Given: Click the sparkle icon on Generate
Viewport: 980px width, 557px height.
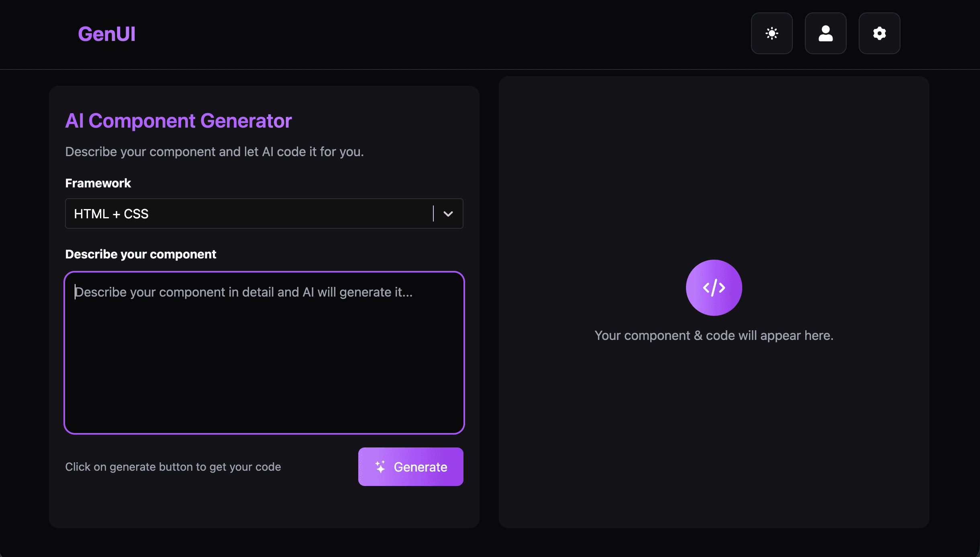Looking at the screenshot, I should [x=380, y=467].
